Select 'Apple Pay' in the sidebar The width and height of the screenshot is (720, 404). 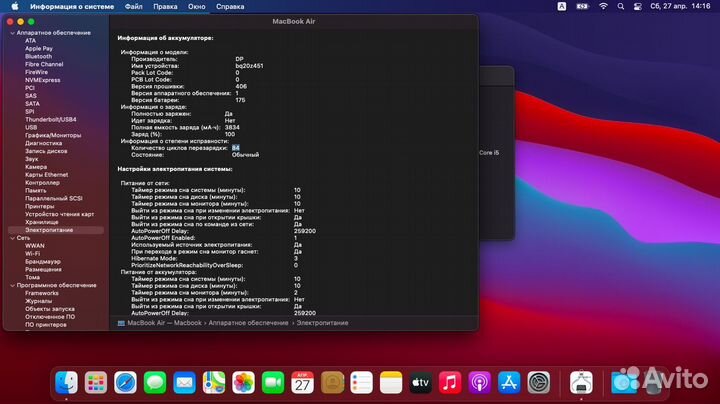click(39, 49)
